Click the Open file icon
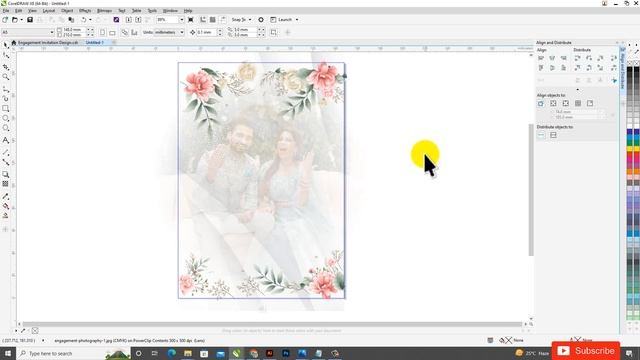Screen dimensions: 640x360 [14, 20]
